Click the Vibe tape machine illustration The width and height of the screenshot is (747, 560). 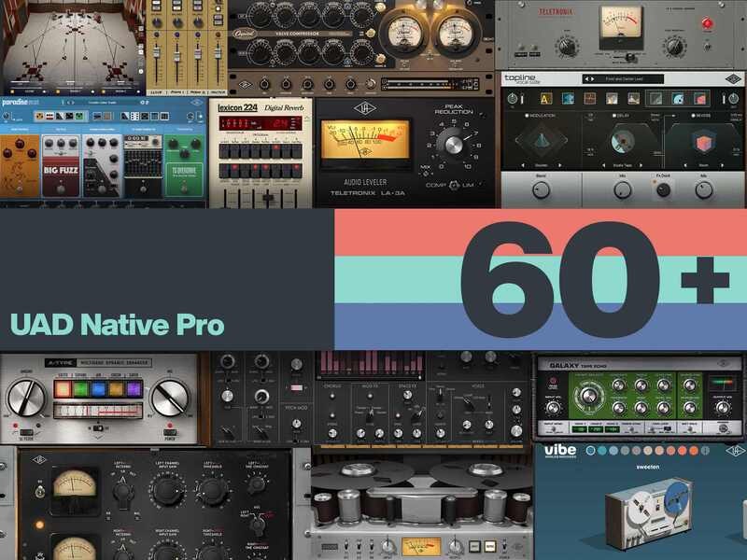(x=649, y=512)
